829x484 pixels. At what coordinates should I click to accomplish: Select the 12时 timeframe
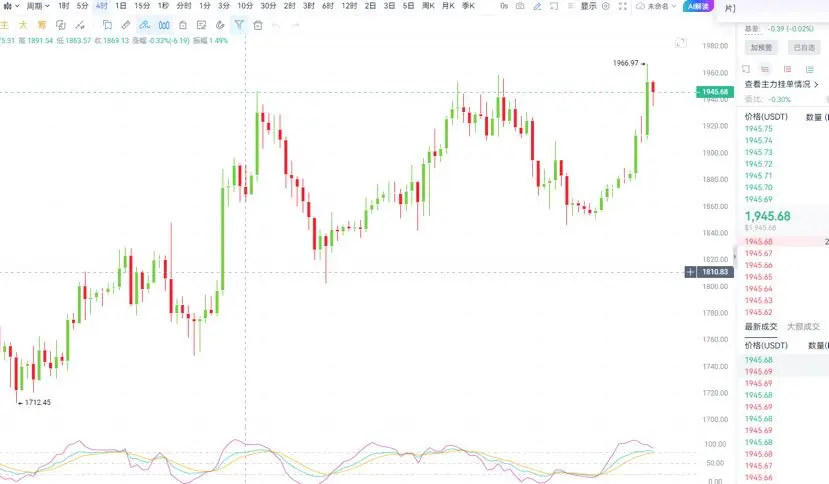tap(349, 6)
